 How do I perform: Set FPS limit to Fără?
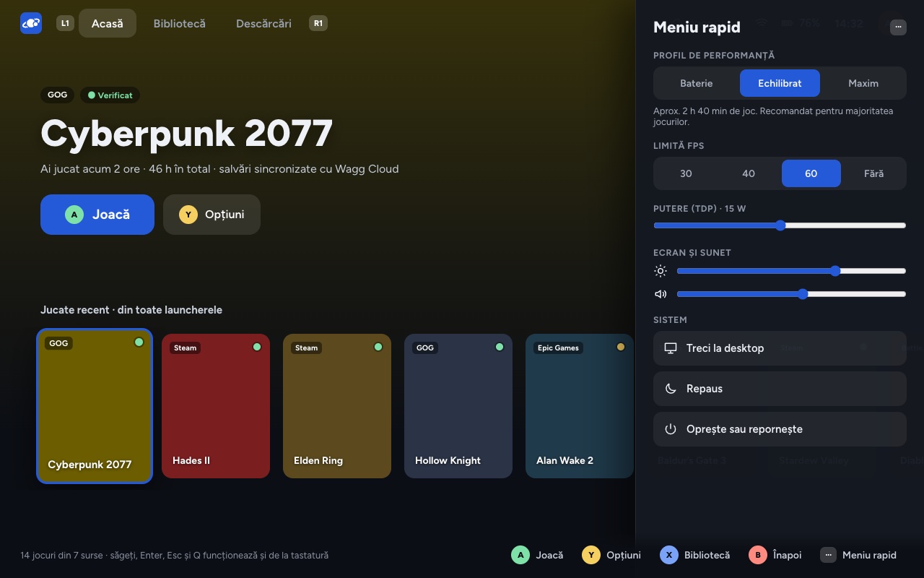pyautogui.click(x=873, y=173)
